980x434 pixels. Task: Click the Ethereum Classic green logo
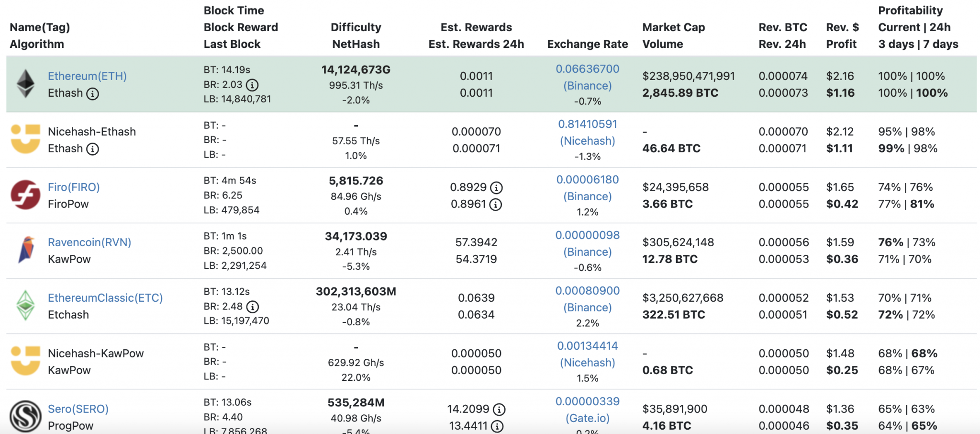25,305
